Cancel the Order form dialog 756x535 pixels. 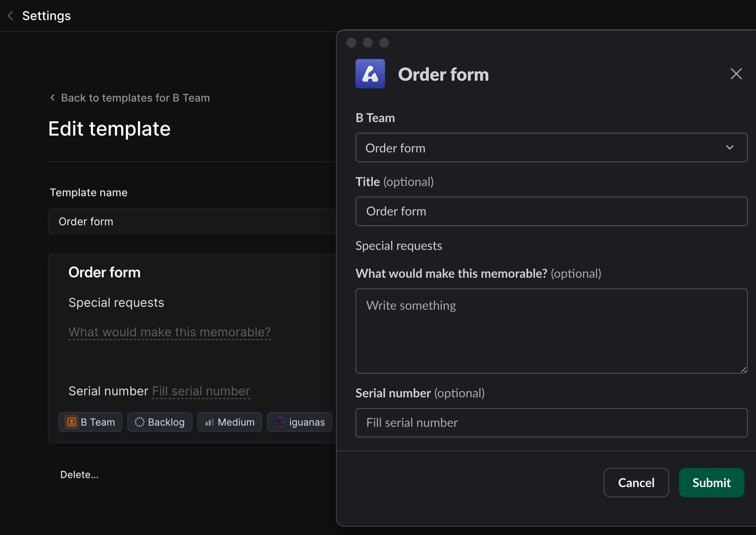pyautogui.click(x=636, y=483)
